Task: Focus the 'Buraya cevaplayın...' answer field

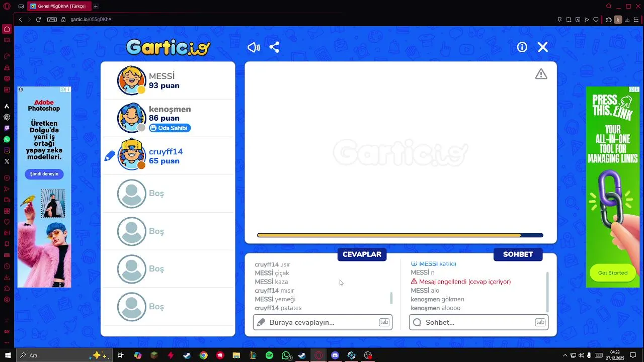Action: point(323,322)
